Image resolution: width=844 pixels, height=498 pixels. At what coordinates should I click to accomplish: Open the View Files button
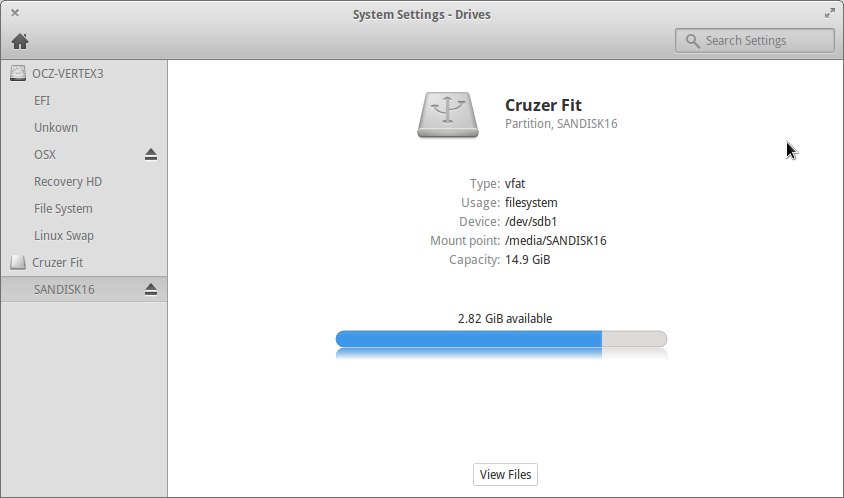505,474
